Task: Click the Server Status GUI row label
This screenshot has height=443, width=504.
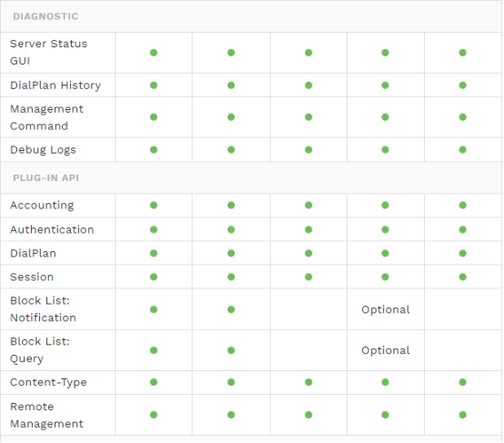Action: (x=48, y=53)
